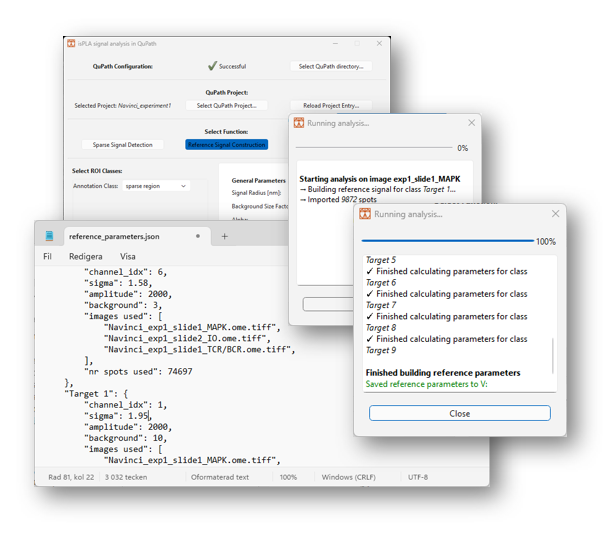Open the Visa menu in Notepad

coord(128,256)
